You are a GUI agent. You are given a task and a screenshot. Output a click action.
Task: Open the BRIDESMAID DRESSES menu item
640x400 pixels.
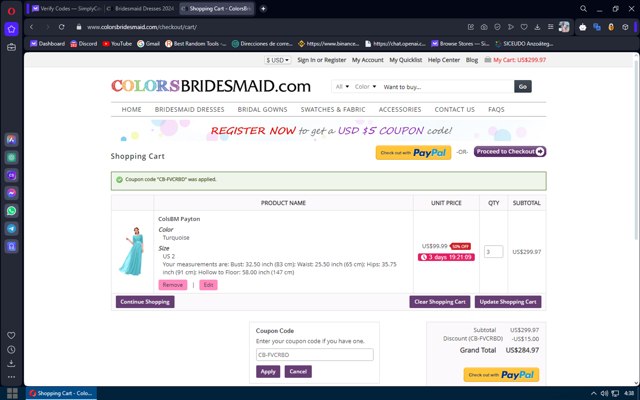click(x=189, y=109)
